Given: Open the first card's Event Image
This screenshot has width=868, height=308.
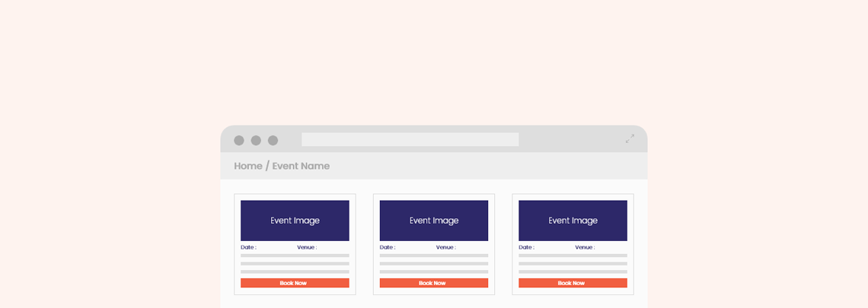Looking at the screenshot, I should tap(295, 221).
